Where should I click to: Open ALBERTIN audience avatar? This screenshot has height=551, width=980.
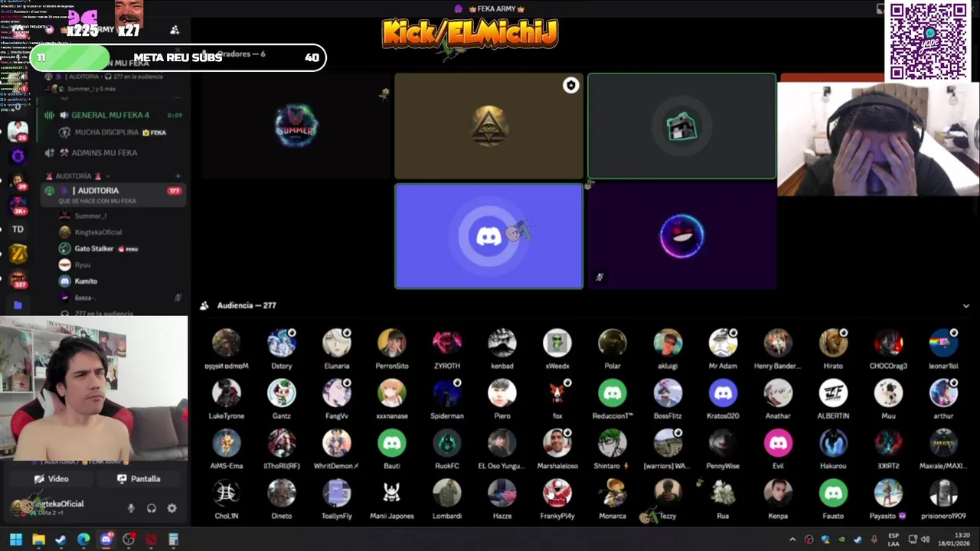point(833,393)
